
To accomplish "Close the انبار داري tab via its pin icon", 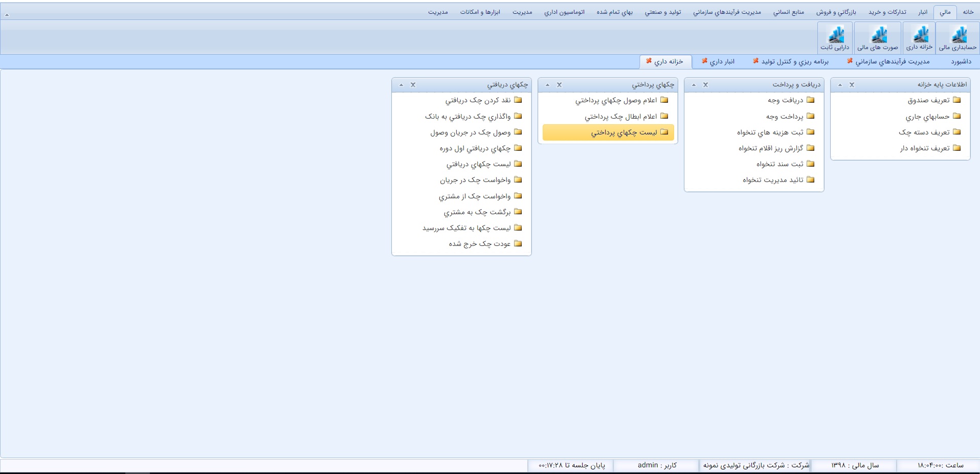I will 704,61.
